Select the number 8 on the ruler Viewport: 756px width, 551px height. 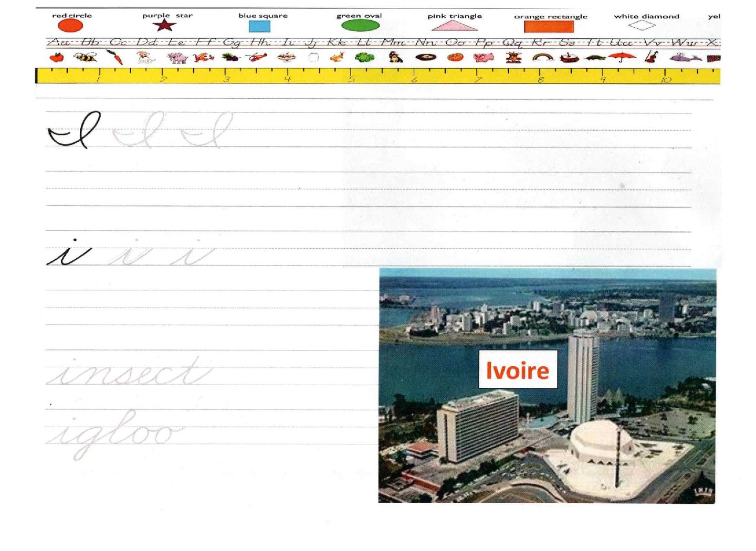click(540, 80)
